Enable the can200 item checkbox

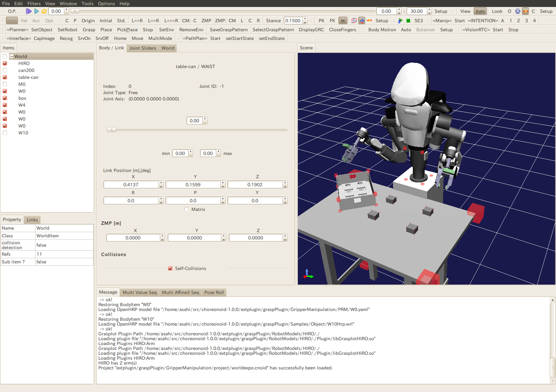(5, 70)
